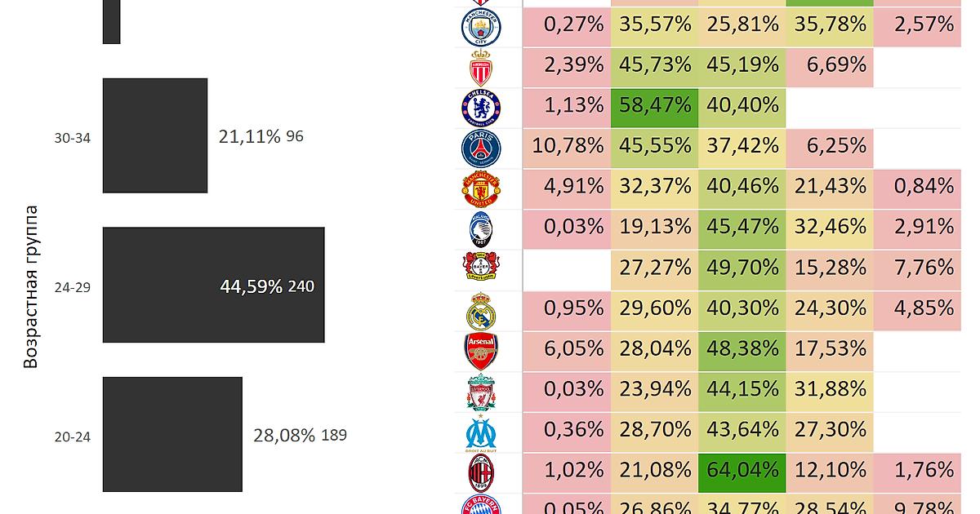980x514 pixels.
Task: Click the Manchester City club logo
Action: coord(480,26)
